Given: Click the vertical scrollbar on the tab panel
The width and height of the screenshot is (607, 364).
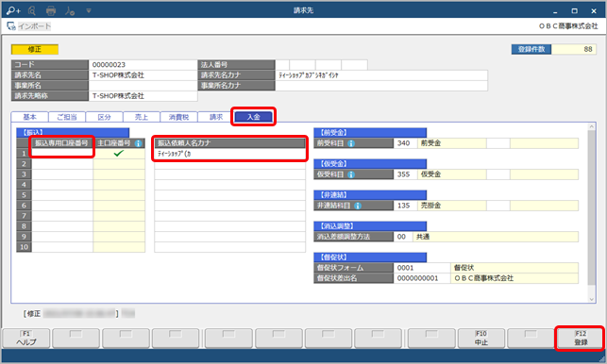Looking at the screenshot, I should [x=591, y=207].
